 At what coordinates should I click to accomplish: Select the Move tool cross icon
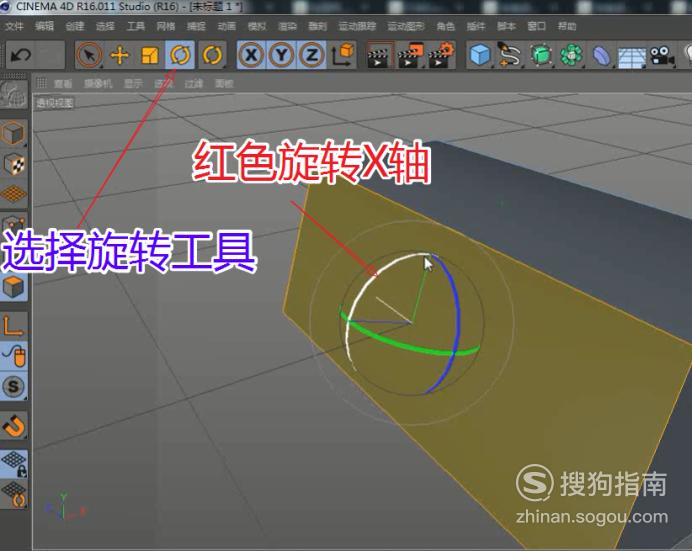click(120, 55)
